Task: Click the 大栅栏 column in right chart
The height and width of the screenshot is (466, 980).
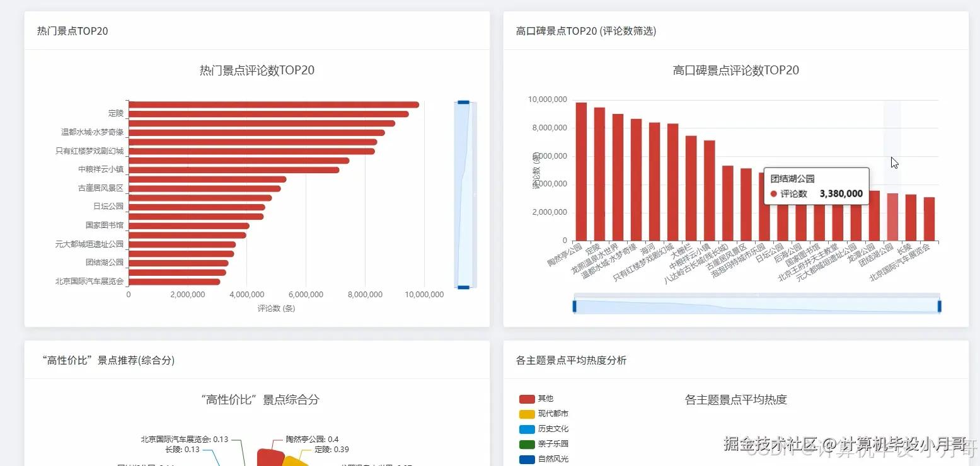Action: coord(691,188)
